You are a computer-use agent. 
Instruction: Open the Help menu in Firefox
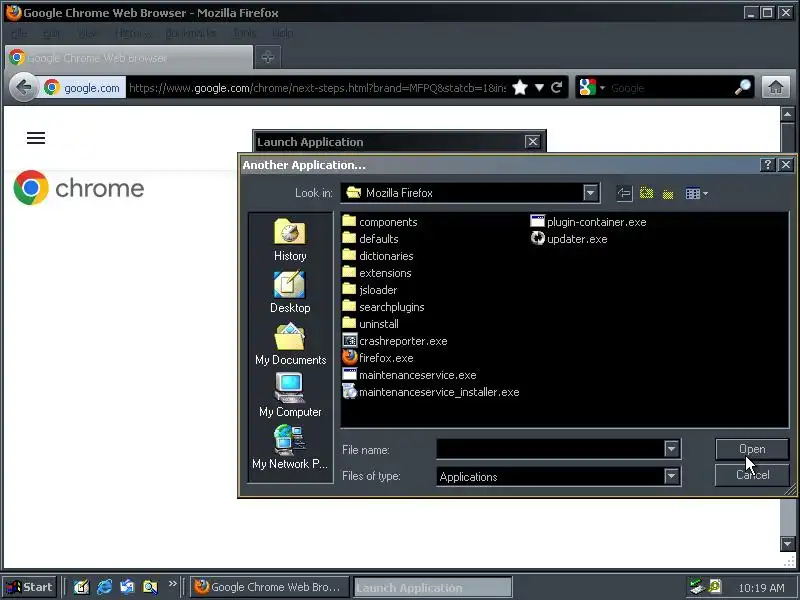point(282,33)
